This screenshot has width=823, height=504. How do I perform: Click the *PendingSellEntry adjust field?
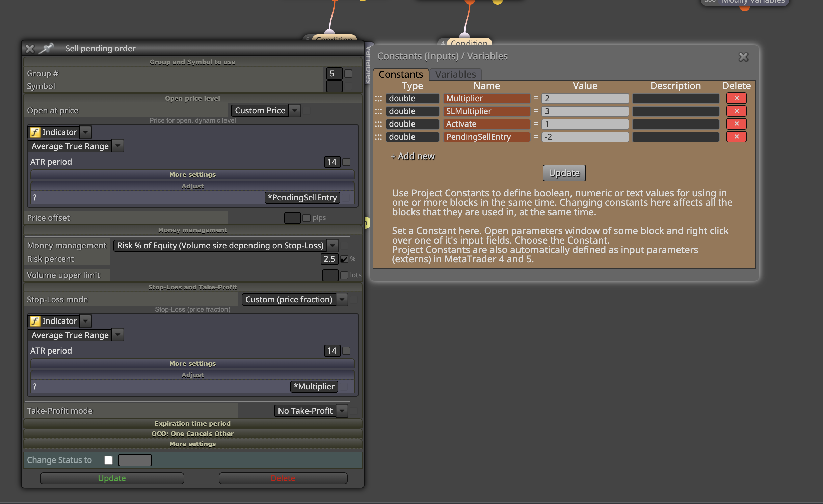tap(302, 198)
